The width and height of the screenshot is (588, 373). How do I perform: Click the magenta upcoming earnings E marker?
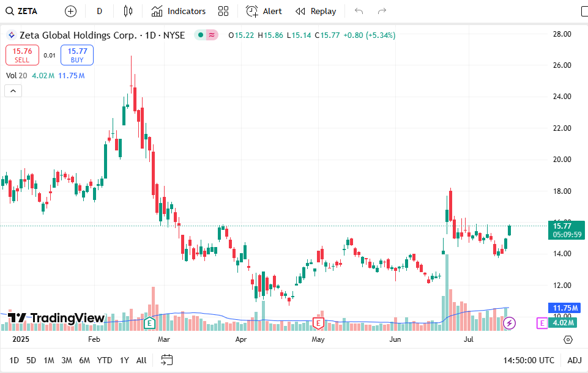tap(542, 323)
